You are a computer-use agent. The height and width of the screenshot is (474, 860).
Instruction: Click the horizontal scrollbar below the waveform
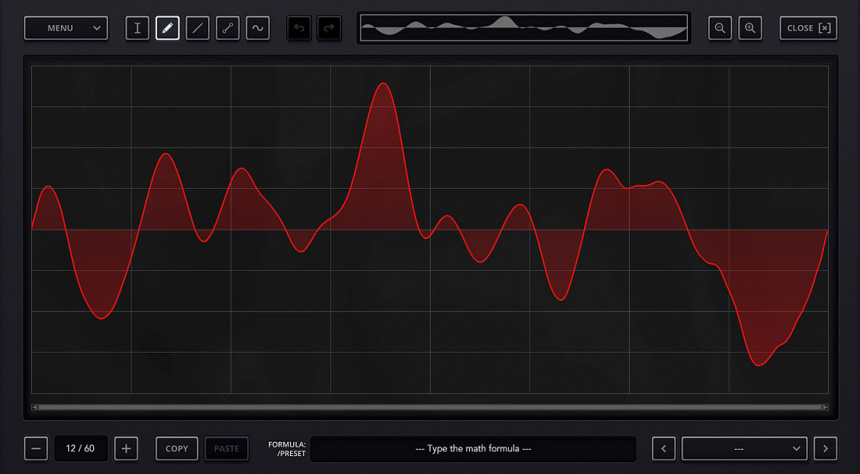[x=430, y=407]
